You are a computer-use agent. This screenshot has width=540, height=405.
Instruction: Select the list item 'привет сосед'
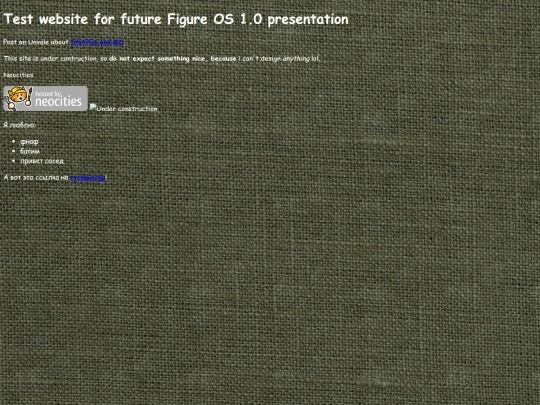point(42,161)
